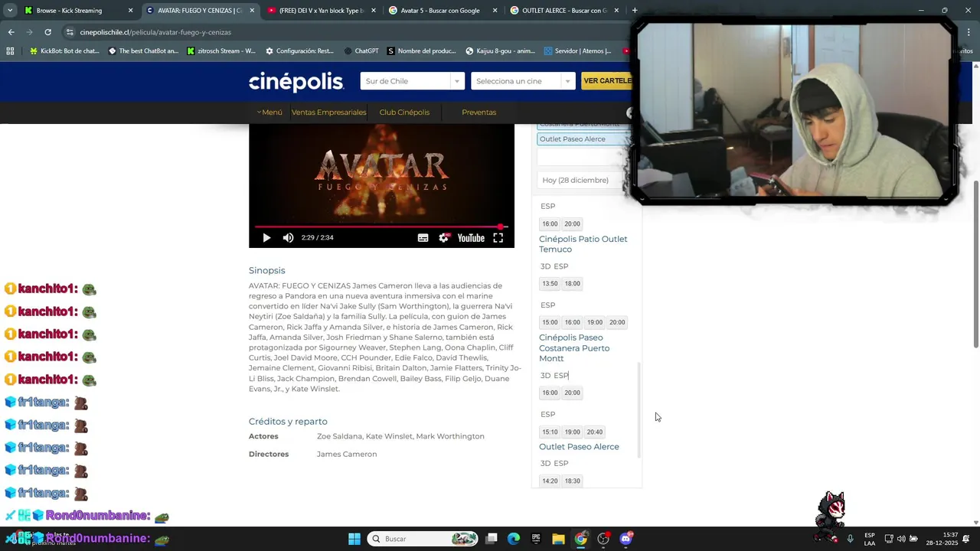Open the Sur de Chile region dropdown
Image resolution: width=980 pixels, height=551 pixels.
pyautogui.click(x=412, y=81)
